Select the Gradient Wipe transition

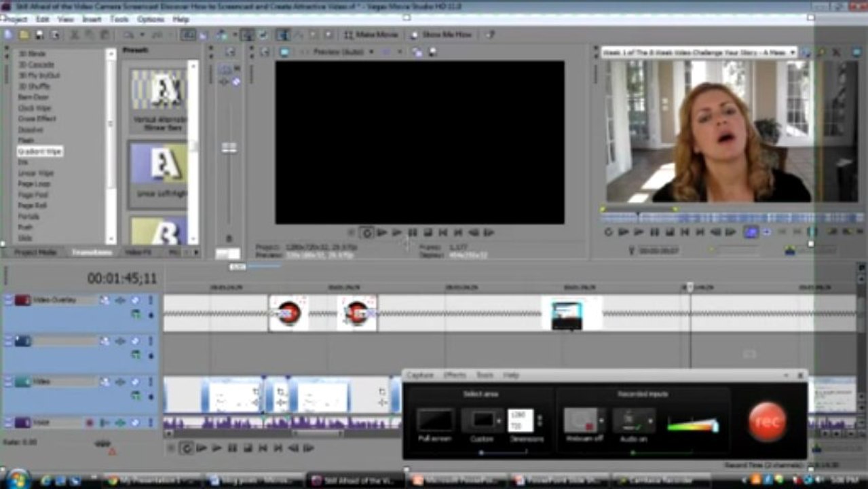[x=40, y=151]
